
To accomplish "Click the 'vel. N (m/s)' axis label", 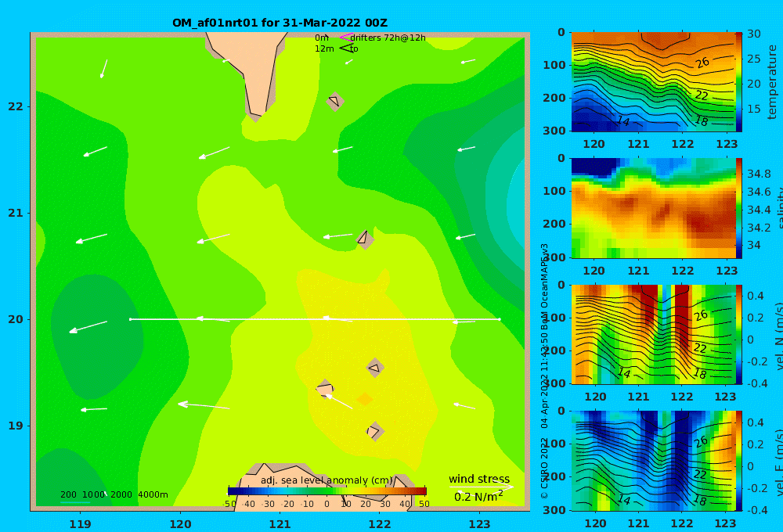I will (778, 336).
